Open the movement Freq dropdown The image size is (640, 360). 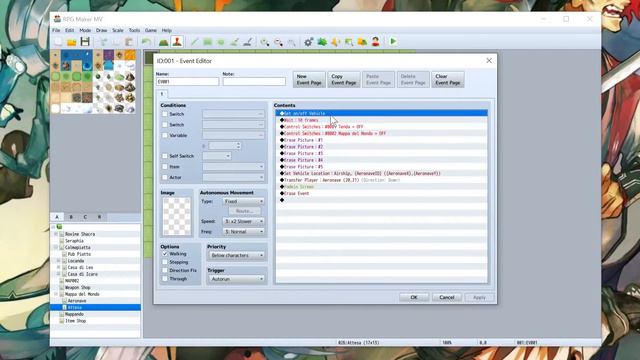point(244,231)
